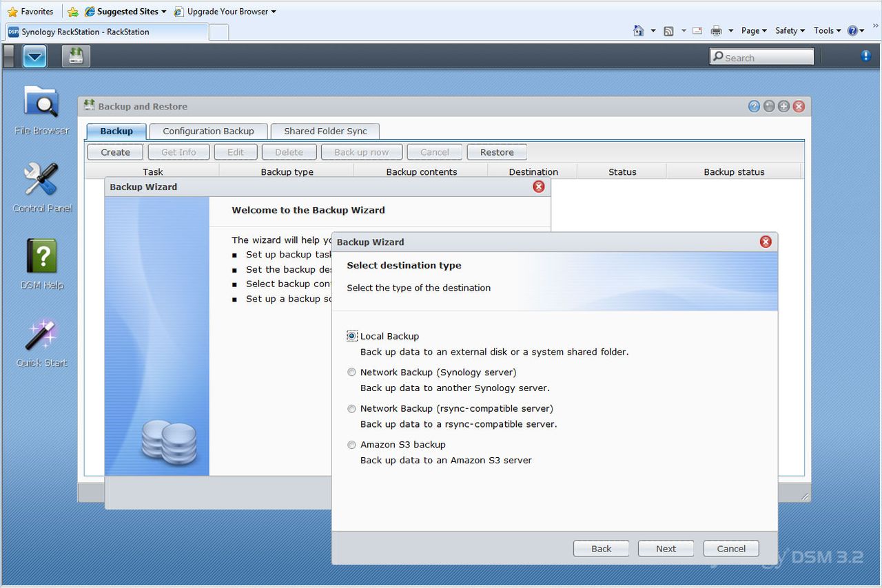Open a new blank browser tab
This screenshot has height=588, width=882.
218,32
